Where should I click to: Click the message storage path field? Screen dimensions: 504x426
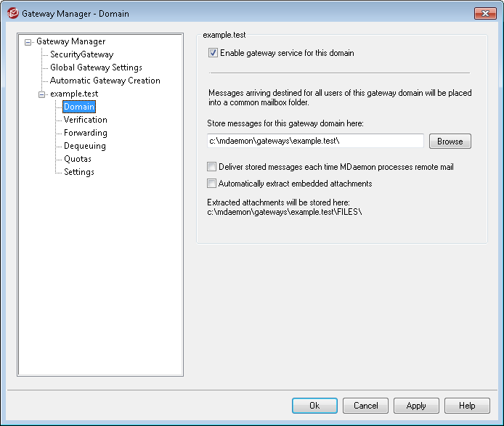click(314, 141)
